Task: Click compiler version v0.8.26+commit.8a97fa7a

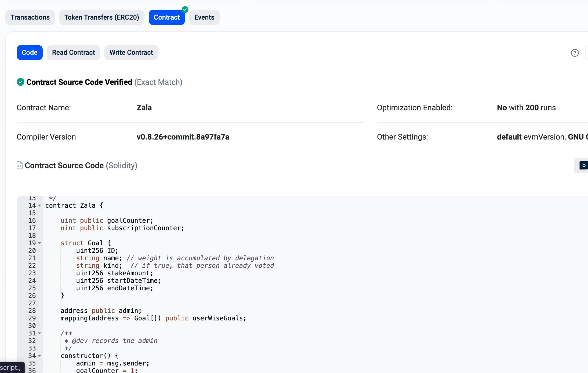Action: coord(183,137)
